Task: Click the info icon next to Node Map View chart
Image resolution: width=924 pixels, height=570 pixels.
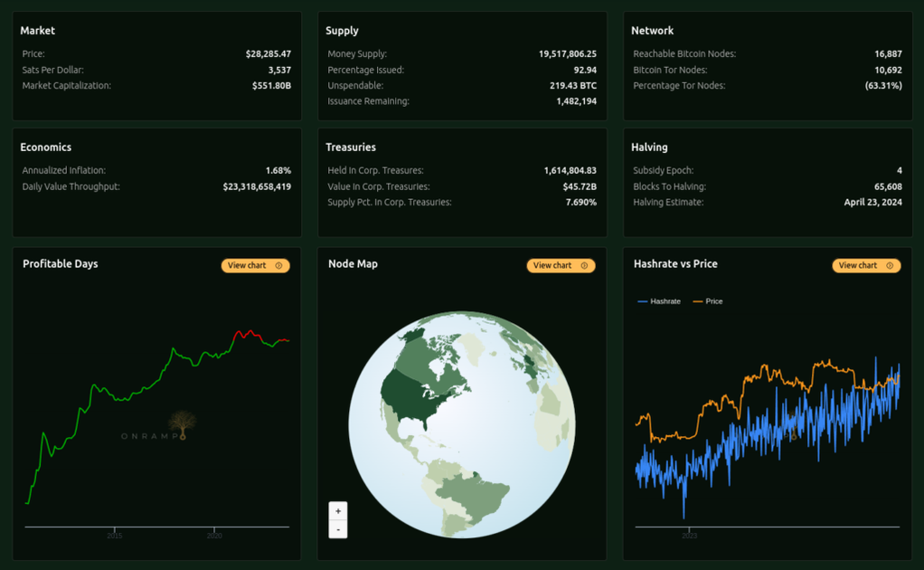Action: point(584,265)
